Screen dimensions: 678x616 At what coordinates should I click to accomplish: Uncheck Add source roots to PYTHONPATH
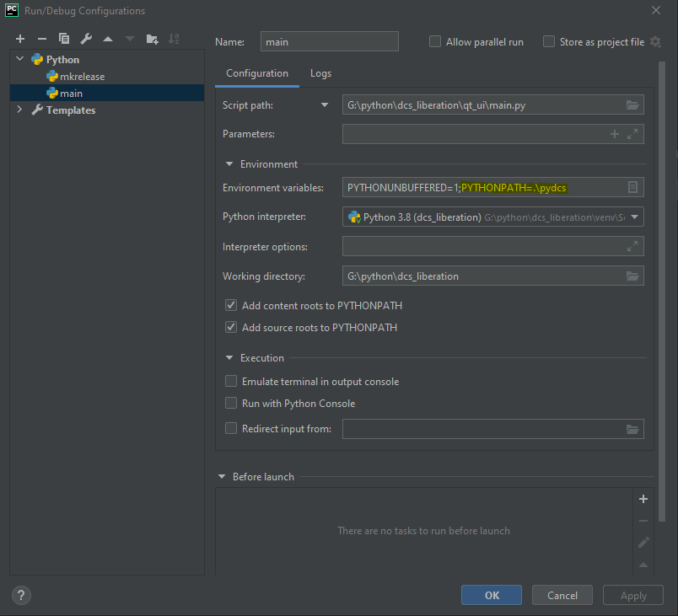pyautogui.click(x=231, y=327)
